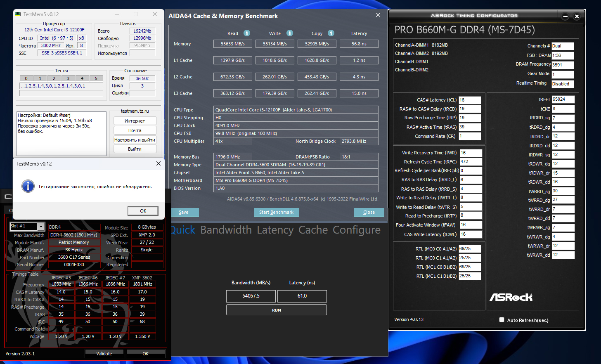
Task: Confirm the TestMem5 dialog with OK
Action: point(143,211)
